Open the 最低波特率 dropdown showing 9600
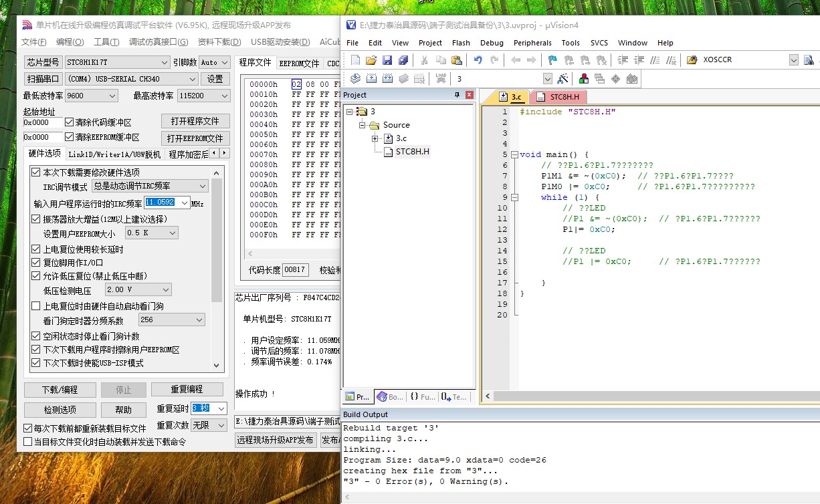The height and width of the screenshot is (504, 820). 92,96
